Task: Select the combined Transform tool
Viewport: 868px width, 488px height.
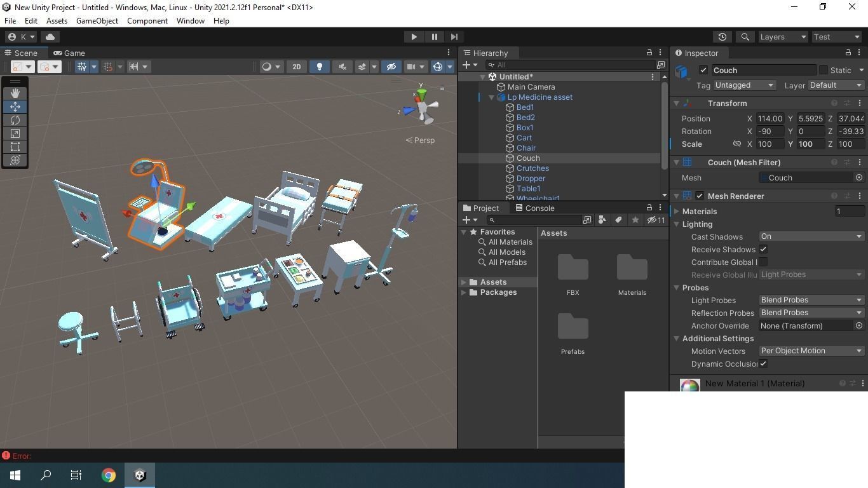Action: tap(15, 160)
